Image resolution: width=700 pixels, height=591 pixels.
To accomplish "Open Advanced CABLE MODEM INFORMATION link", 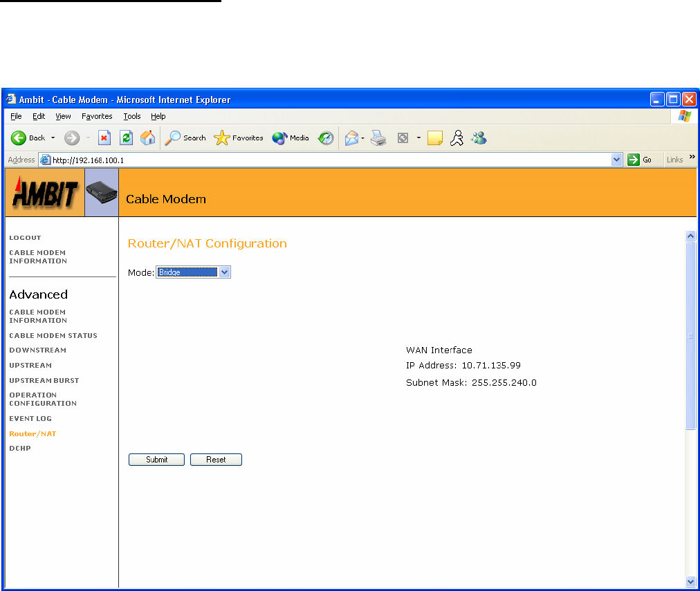I will click(x=38, y=317).
